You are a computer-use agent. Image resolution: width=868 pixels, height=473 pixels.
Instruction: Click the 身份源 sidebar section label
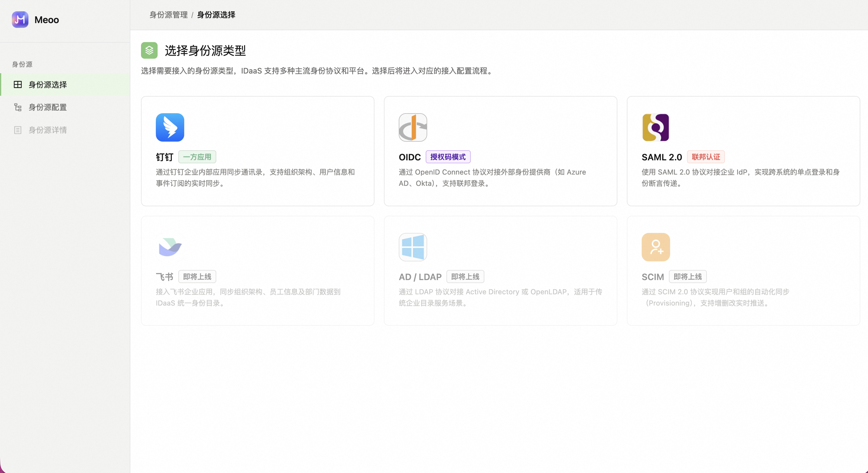coord(22,64)
